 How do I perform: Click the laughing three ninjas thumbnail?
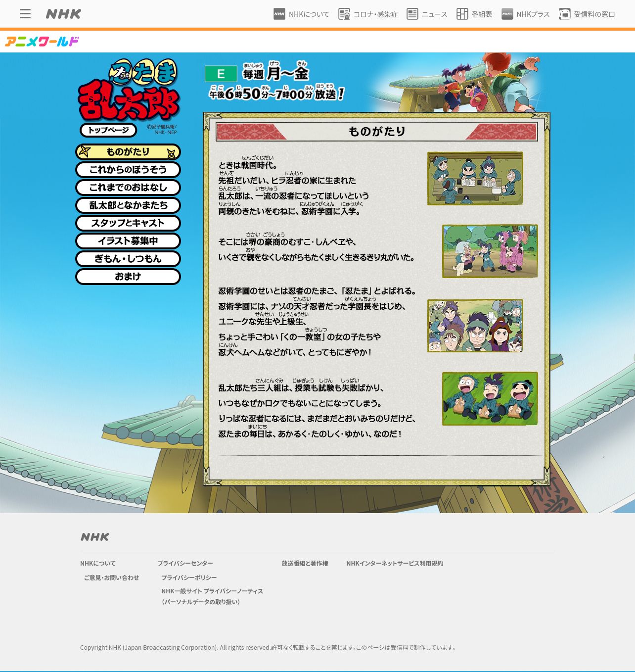pos(490,399)
